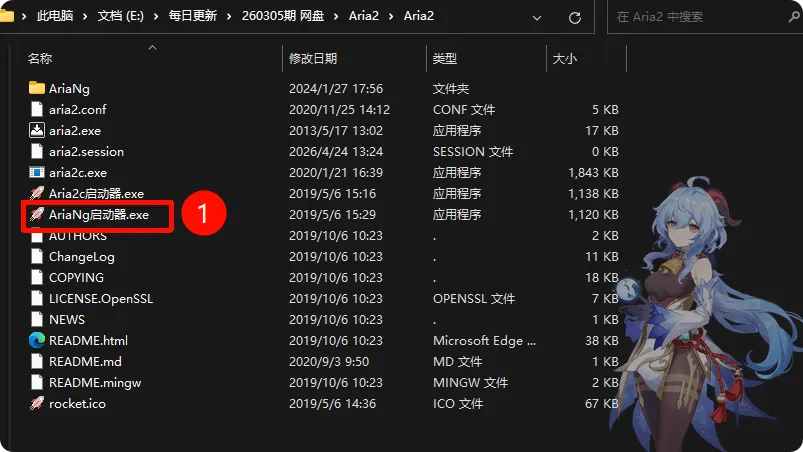The image size is (803, 452).
Task: Select the README.mingw file name
Action: 95,382
